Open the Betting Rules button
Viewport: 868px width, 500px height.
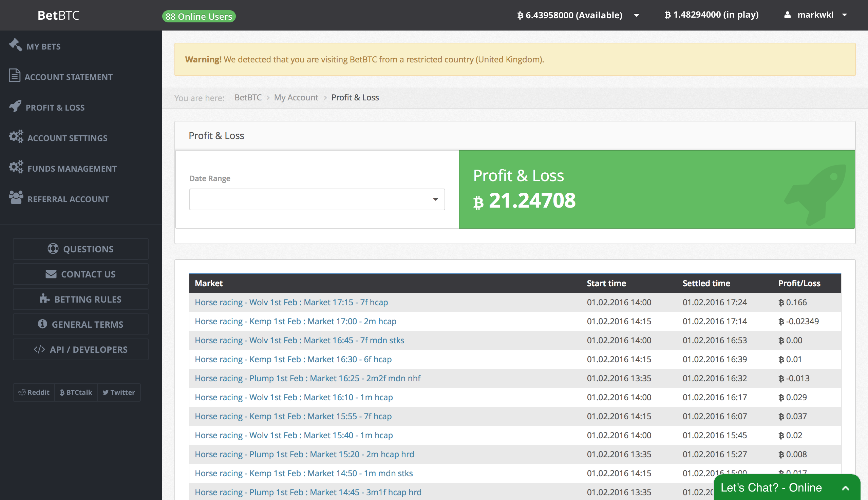coord(81,299)
